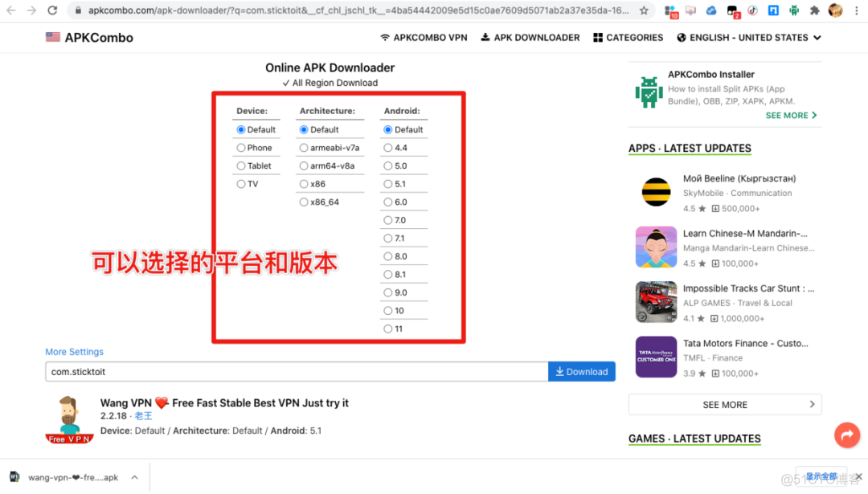The image size is (868, 494).
Task: Choose Android version 4.4
Action: tap(388, 148)
